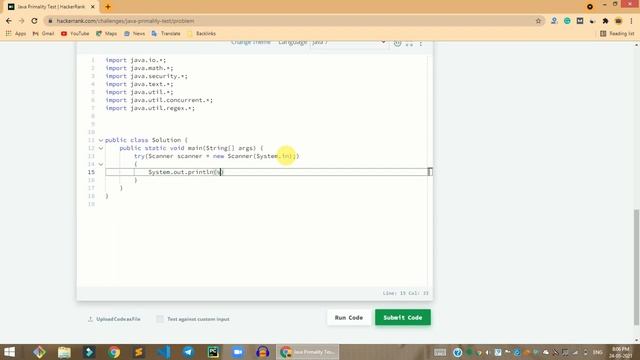Collapse the block starting at line 14
Viewport: 640px width, 360px height.
[x=101, y=164]
